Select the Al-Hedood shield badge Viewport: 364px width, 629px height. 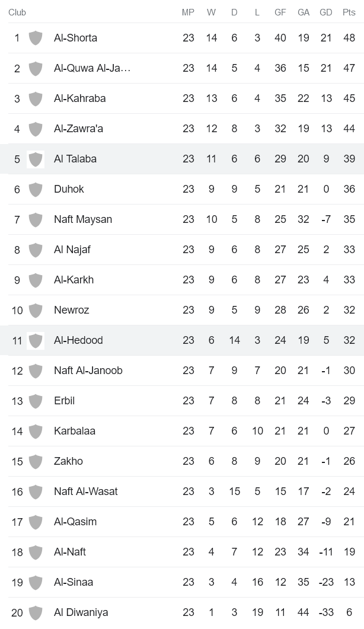[x=35, y=340]
